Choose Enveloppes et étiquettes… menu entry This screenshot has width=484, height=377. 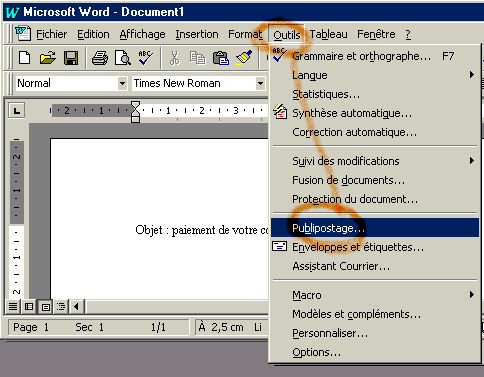point(374,247)
